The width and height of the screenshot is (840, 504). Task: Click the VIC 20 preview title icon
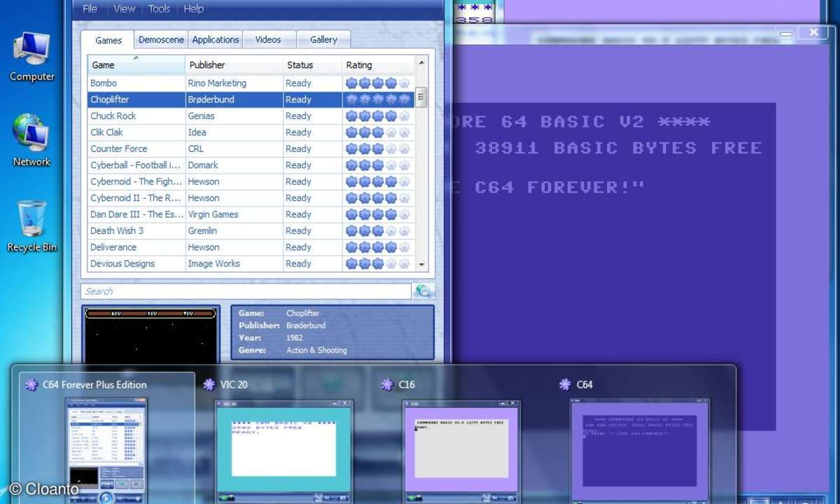[209, 384]
